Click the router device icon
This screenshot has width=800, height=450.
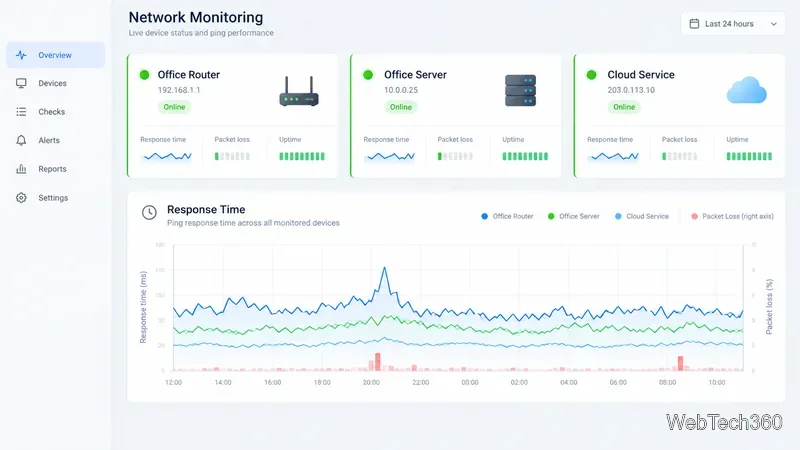coord(299,91)
